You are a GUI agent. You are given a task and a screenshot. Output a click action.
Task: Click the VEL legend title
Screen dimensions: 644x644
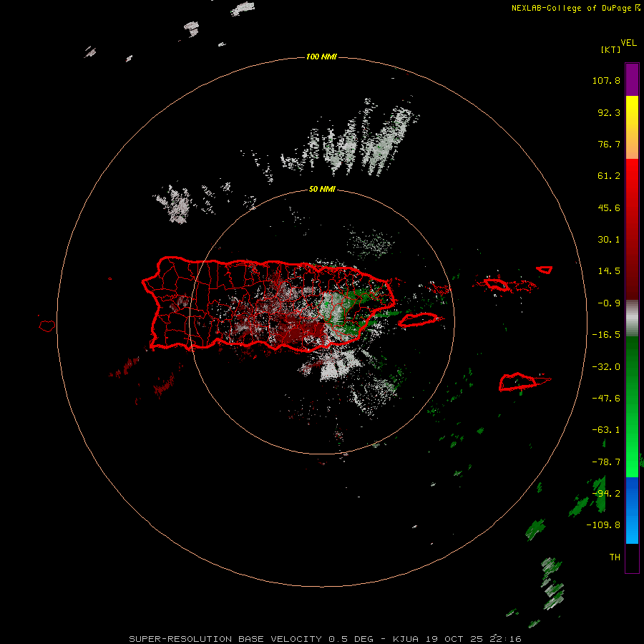[x=629, y=43]
